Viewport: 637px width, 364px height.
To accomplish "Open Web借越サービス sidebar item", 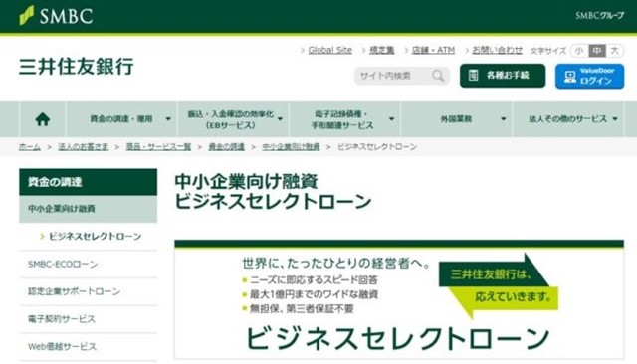I will point(89,347).
